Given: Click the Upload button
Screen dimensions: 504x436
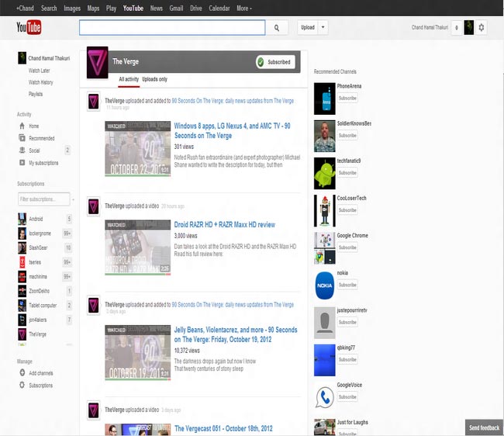Looking at the screenshot, I should 308,27.
